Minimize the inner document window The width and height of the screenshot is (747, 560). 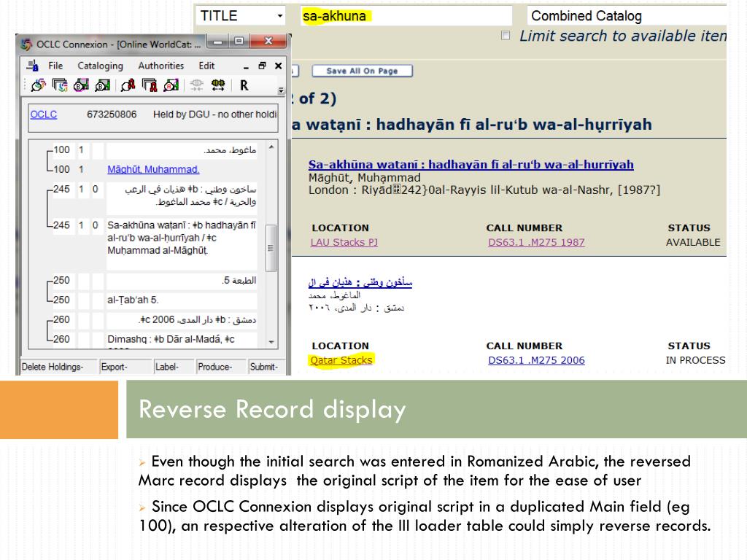[x=246, y=66]
